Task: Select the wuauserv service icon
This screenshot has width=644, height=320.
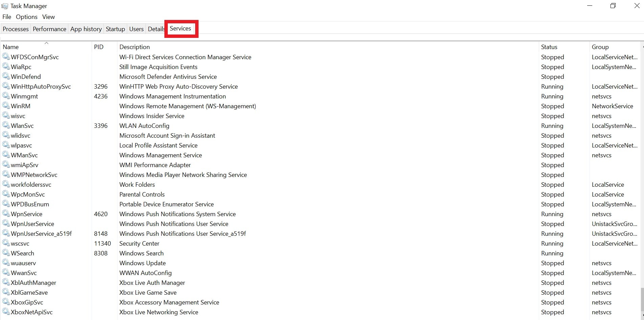Action: point(6,262)
